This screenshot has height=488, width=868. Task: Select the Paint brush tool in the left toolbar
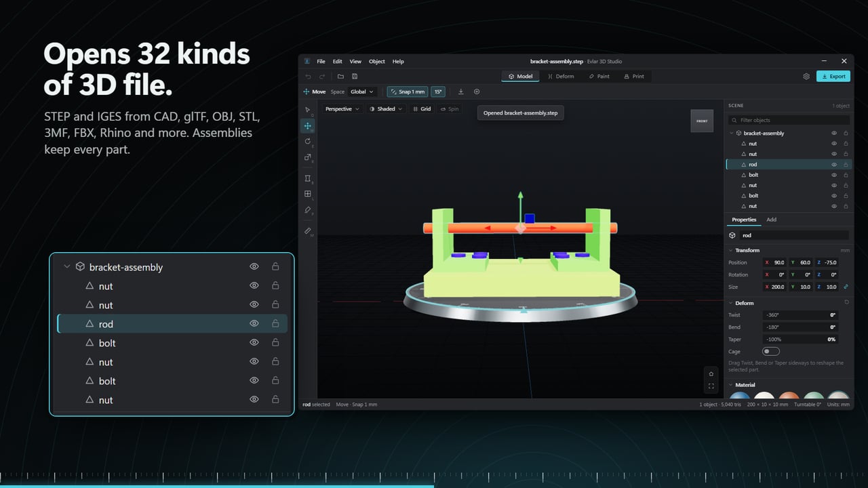308,210
